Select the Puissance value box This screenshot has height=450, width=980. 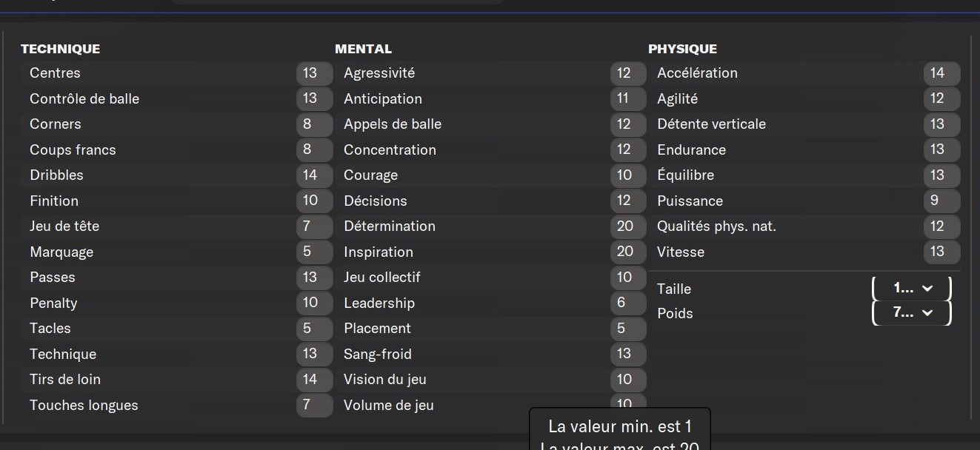(x=942, y=201)
